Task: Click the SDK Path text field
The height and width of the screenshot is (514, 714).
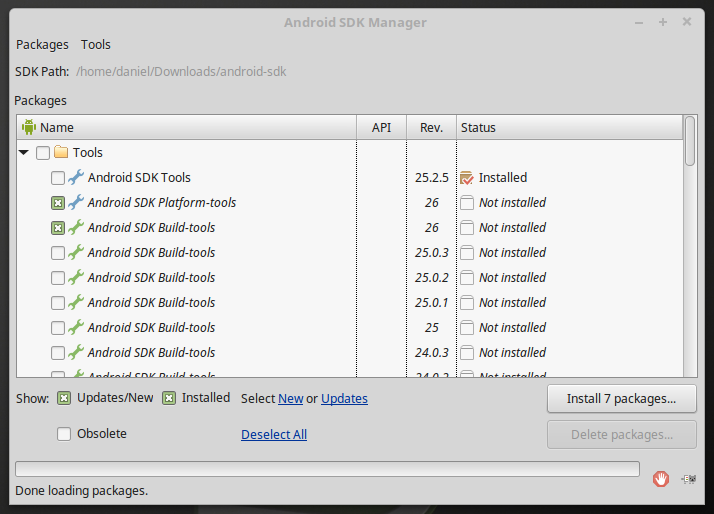Action: [x=181, y=71]
